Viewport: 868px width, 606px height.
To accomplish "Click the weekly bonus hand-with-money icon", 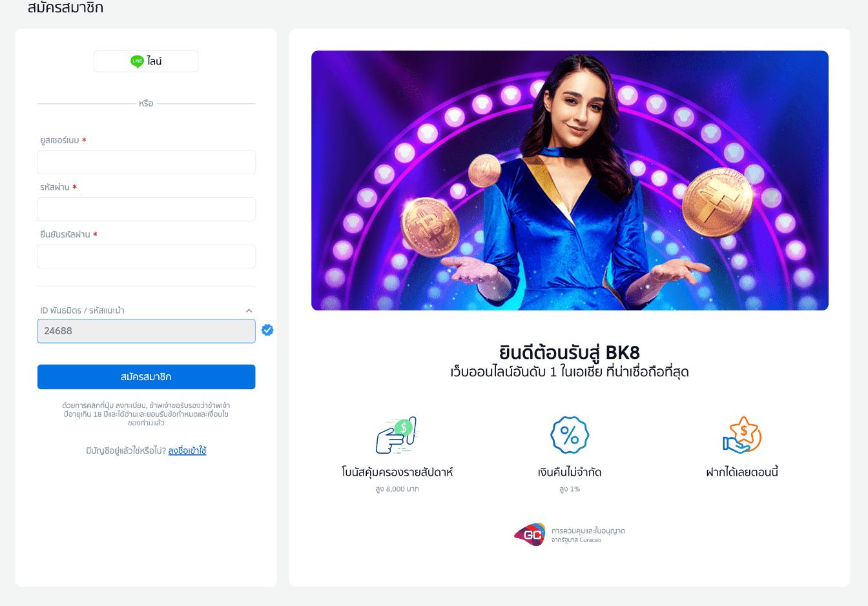I will click(x=397, y=435).
